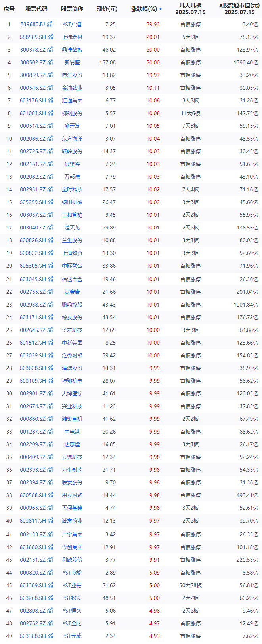Click chart icon next to 839680.BJ

coord(50,24)
